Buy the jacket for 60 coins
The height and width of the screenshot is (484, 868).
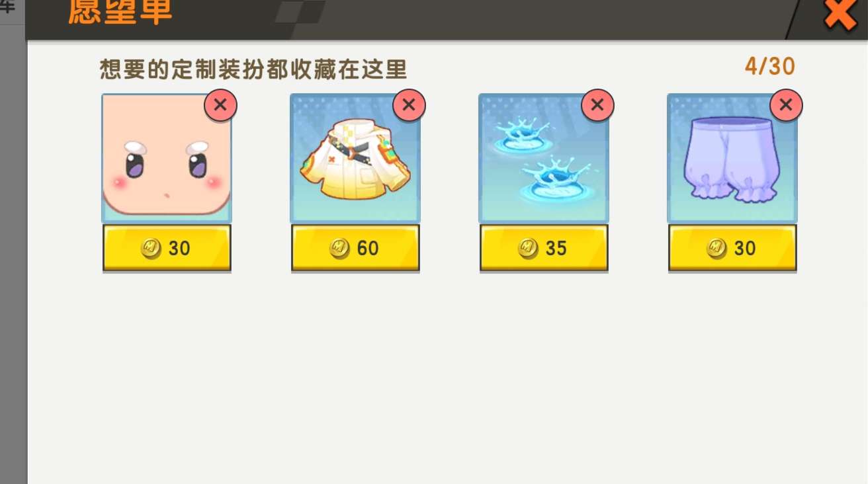[x=355, y=248]
